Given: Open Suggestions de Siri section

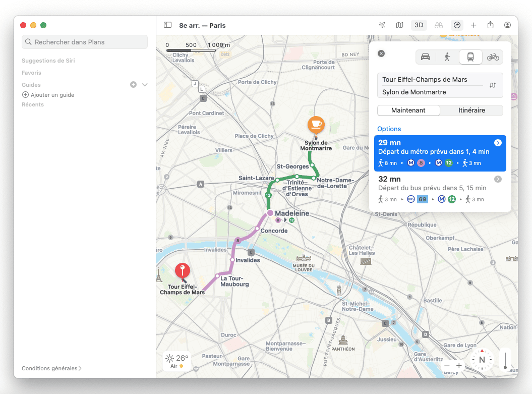Looking at the screenshot, I should (x=48, y=61).
